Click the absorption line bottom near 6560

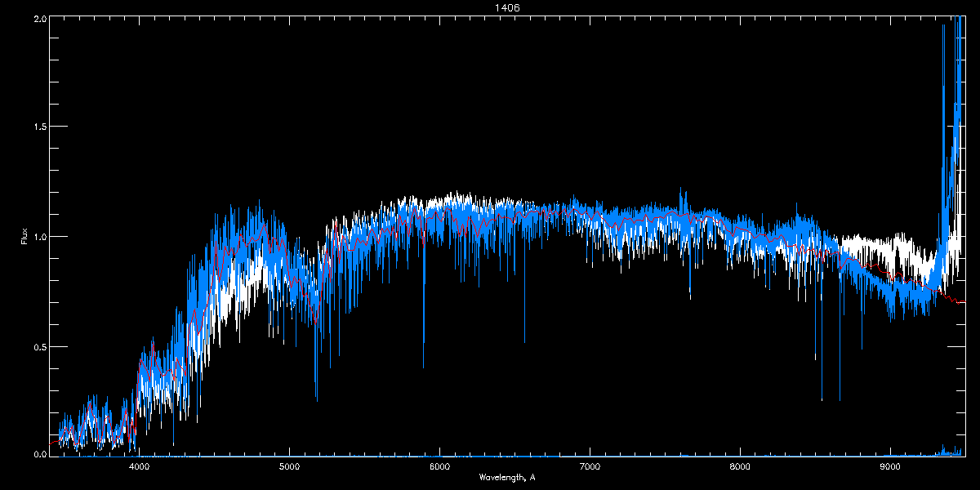pyautogui.click(x=524, y=341)
